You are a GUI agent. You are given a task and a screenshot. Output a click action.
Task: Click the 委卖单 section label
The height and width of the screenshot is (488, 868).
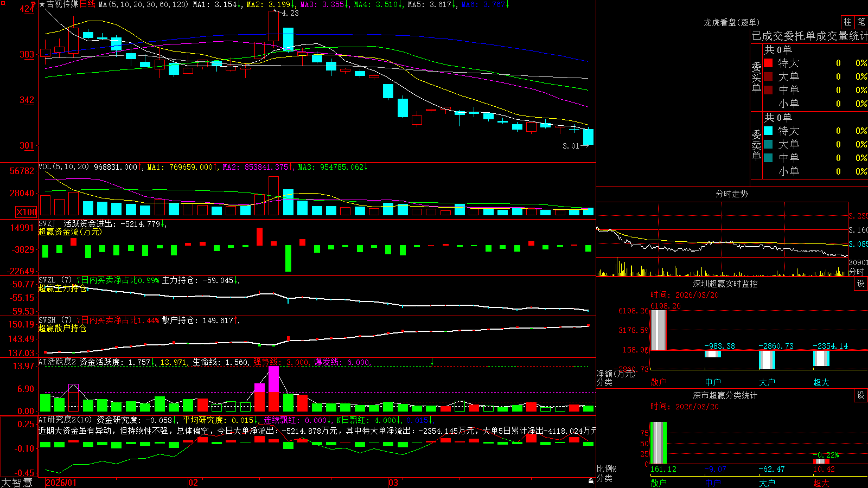(756, 145)
